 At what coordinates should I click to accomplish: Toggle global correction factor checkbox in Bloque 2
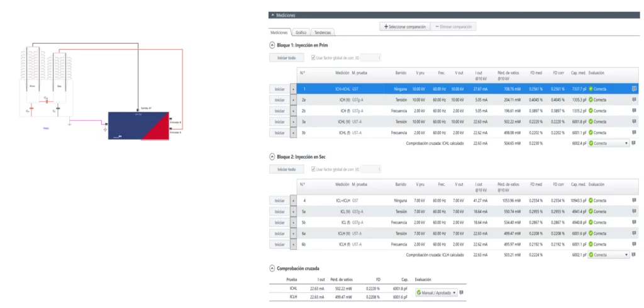(x=314, y=169)
